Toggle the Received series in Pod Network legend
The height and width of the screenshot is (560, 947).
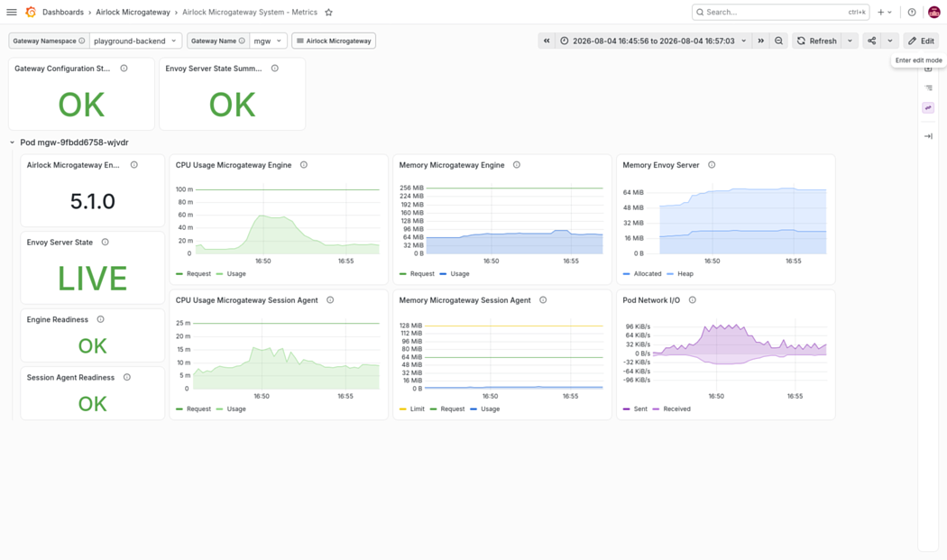pyautogui.click(x=671, y=409)
